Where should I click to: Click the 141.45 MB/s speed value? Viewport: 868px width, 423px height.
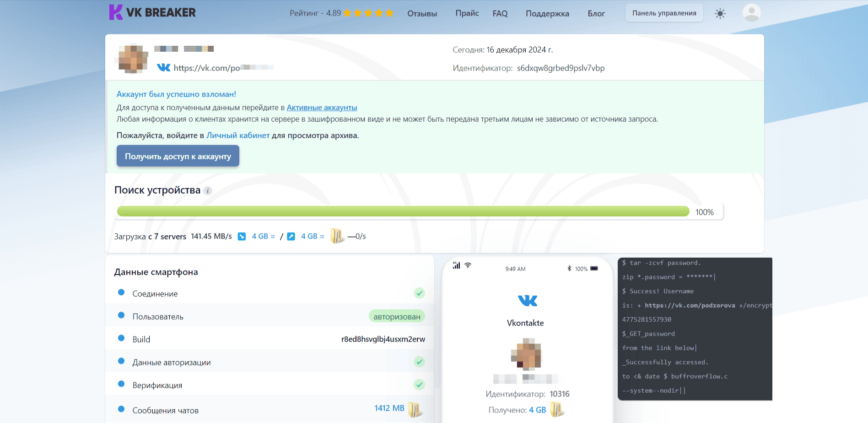(x=211, y=236)
